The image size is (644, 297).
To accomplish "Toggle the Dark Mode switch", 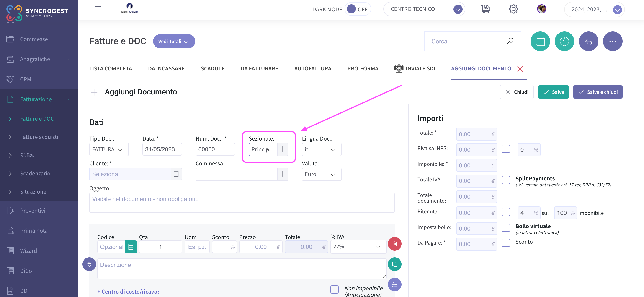I will click(358, 9).
